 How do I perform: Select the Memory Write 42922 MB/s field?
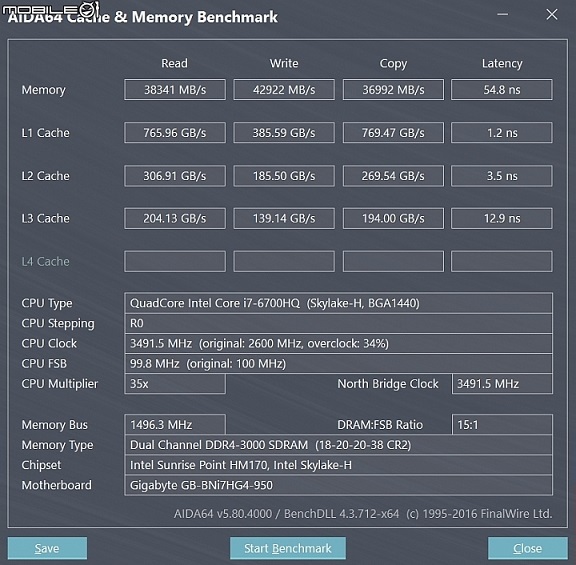[x=284, y=89]
